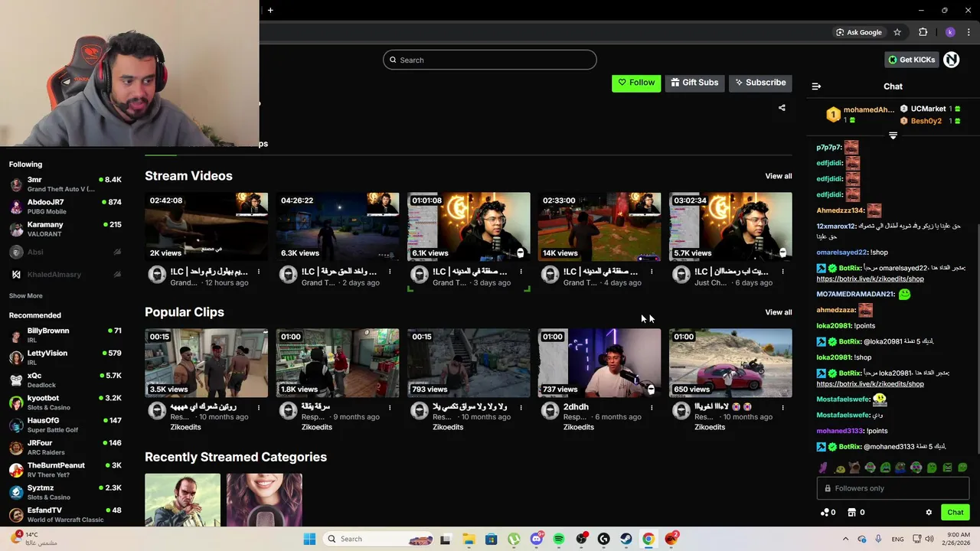
Task: Open options for the 4 days ago stream video
Action: click(x=652, y=272)
